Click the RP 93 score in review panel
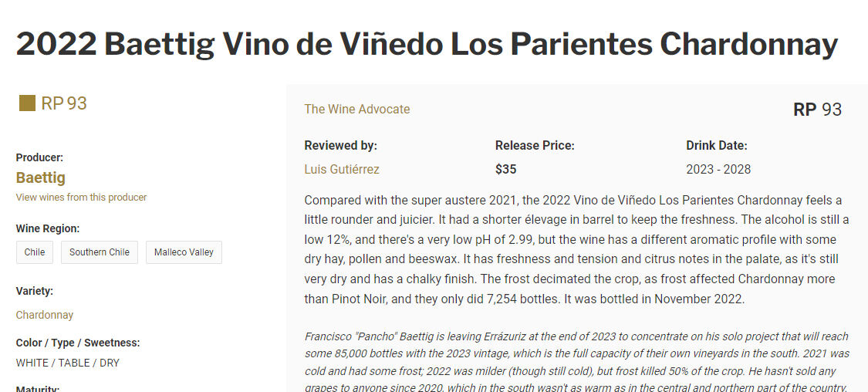 click(817, 110)
